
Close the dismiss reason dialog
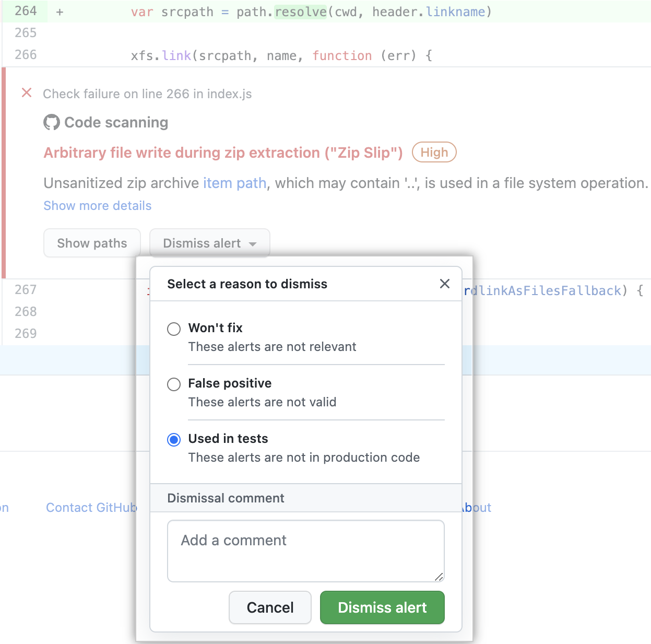444,284
